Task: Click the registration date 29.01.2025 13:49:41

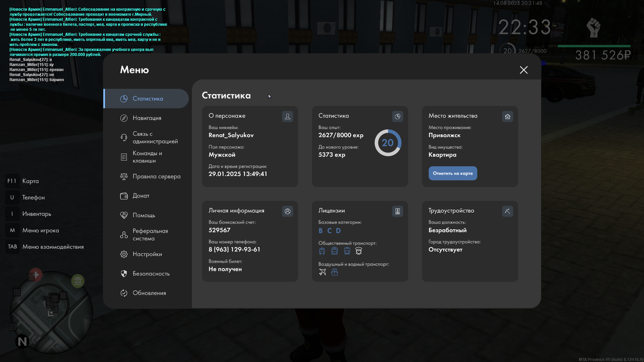Action: coord(238,174)
